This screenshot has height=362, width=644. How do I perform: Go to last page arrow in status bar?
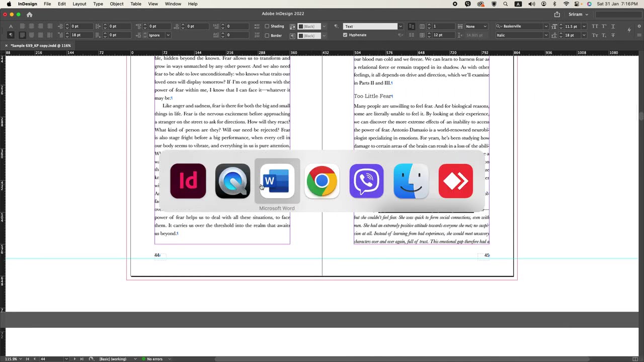pos(82,359)
